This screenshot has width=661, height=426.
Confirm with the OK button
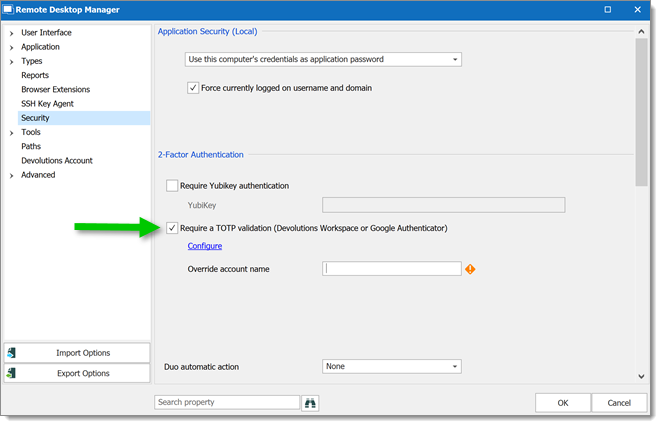563,403
